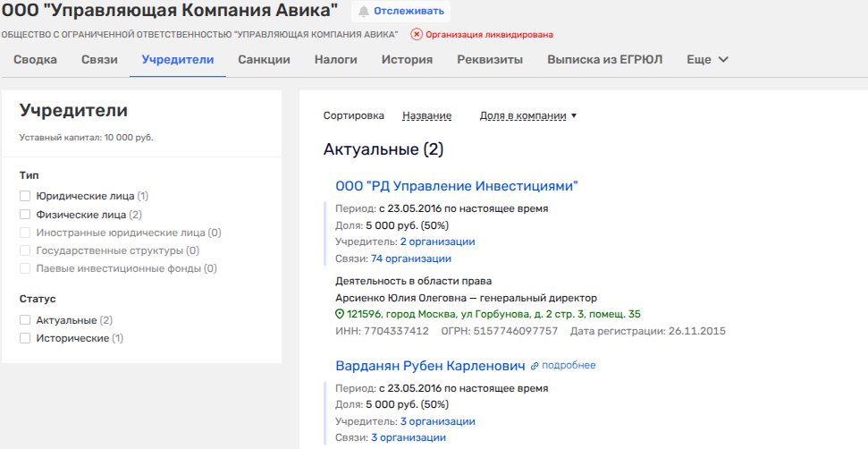Open the Реквизиты tab
Image resolution: width=868 pixels, height=449 pixels.
(x=490, y=60)
